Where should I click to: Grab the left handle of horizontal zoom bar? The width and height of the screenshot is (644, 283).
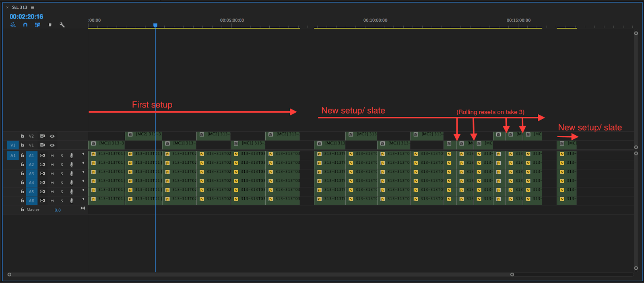click(x=9, y=275)
